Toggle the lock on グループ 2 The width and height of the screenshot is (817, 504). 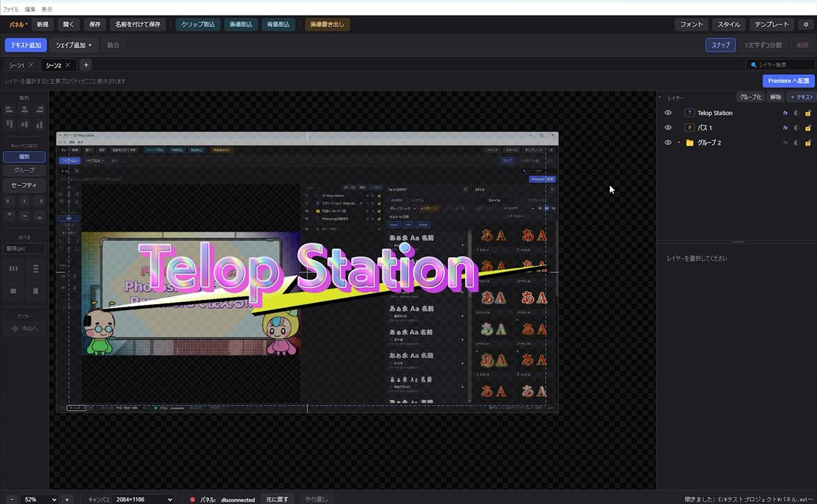pos(808,143)
